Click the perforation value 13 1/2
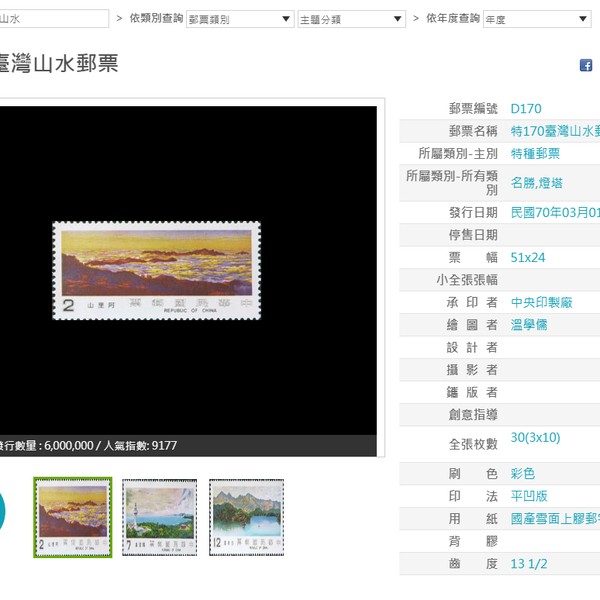 [x=529, y=564]
